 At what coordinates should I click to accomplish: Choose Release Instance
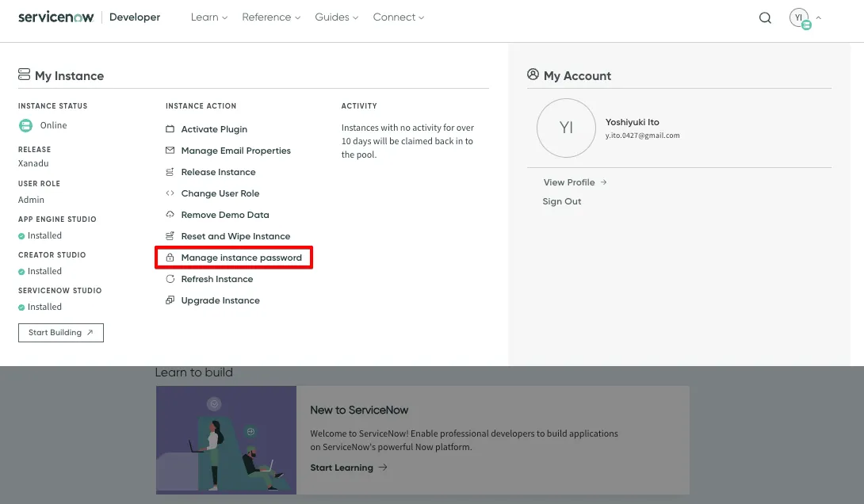218,172
